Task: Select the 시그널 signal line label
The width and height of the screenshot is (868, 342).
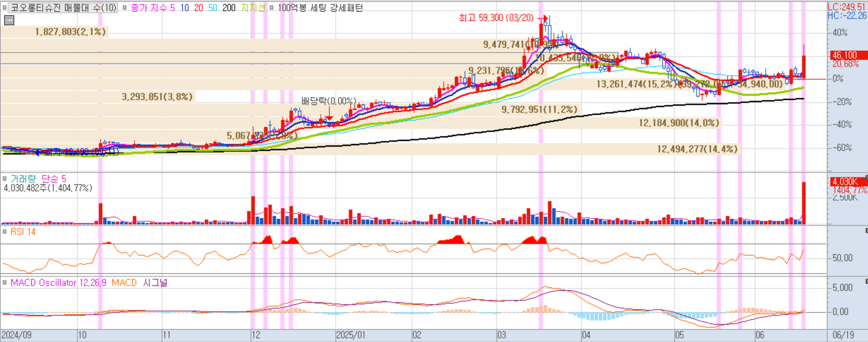Action: pyautogui.click(x=155, y=283)
